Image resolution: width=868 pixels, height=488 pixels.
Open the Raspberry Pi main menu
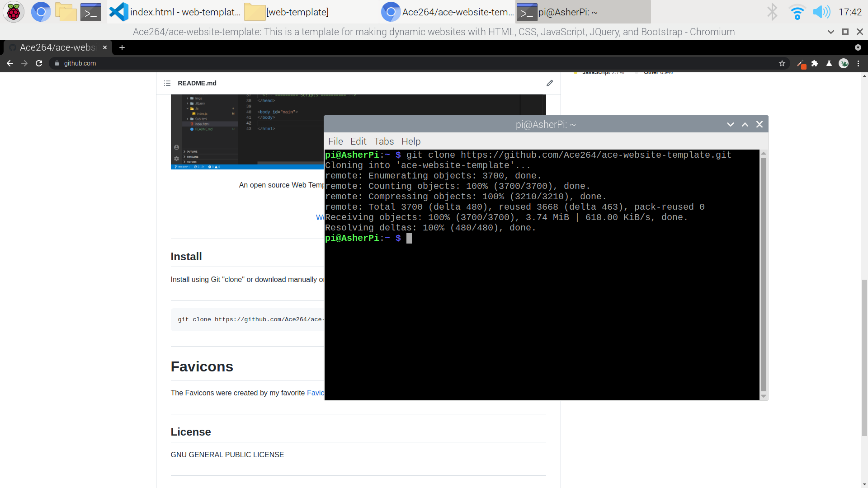tap(14, 12)
